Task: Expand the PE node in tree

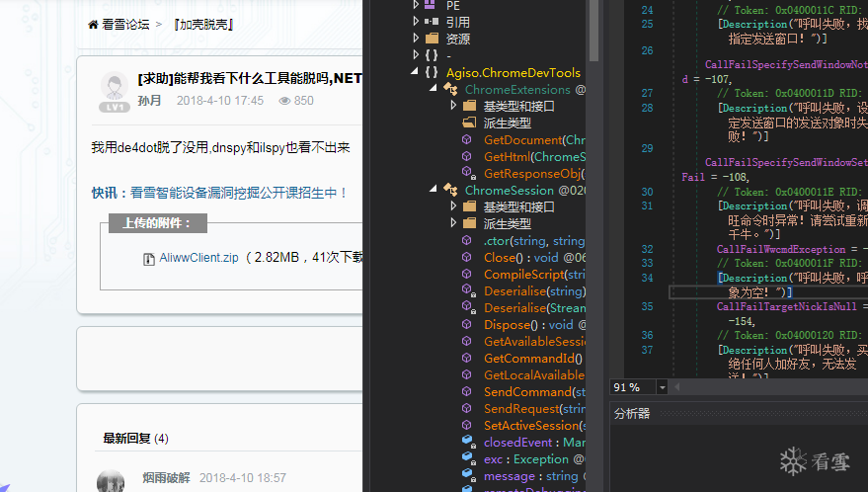Action: coord(416,5)
